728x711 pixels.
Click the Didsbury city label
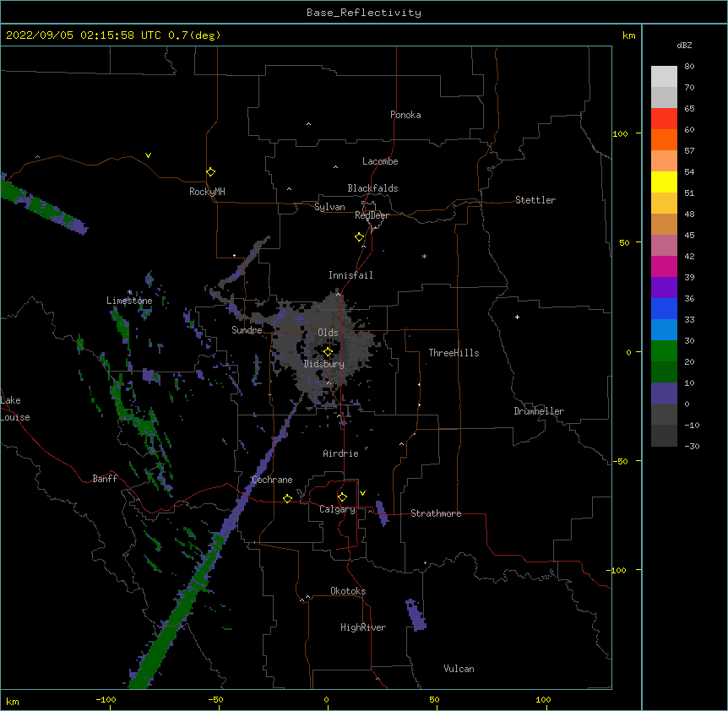tap(323, 364)
